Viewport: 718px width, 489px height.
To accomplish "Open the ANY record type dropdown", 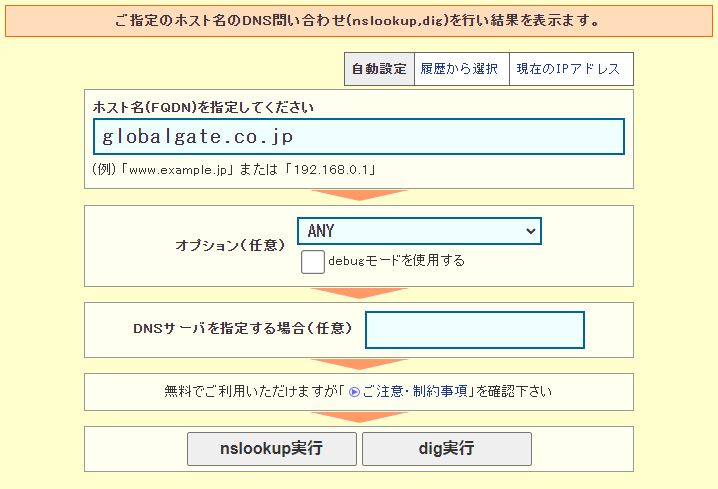I will point(419,231).
